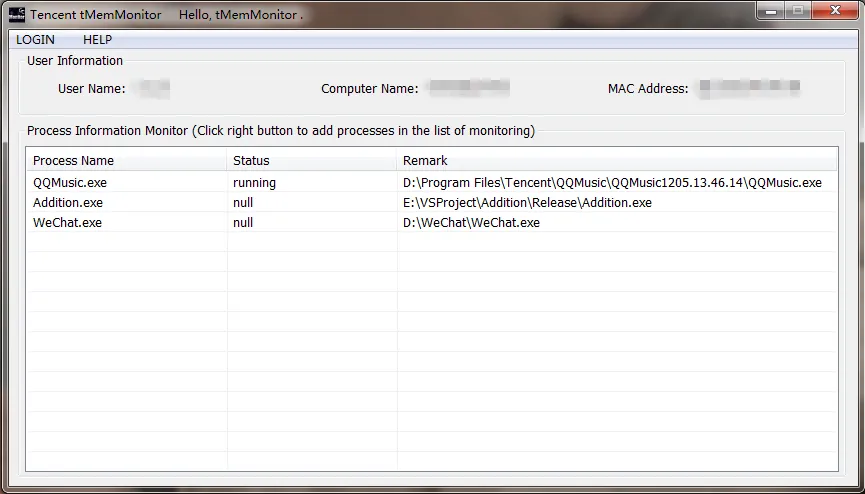
Task: Click the 'running' status of QQMusic.exe
Action: click(254, 183)
